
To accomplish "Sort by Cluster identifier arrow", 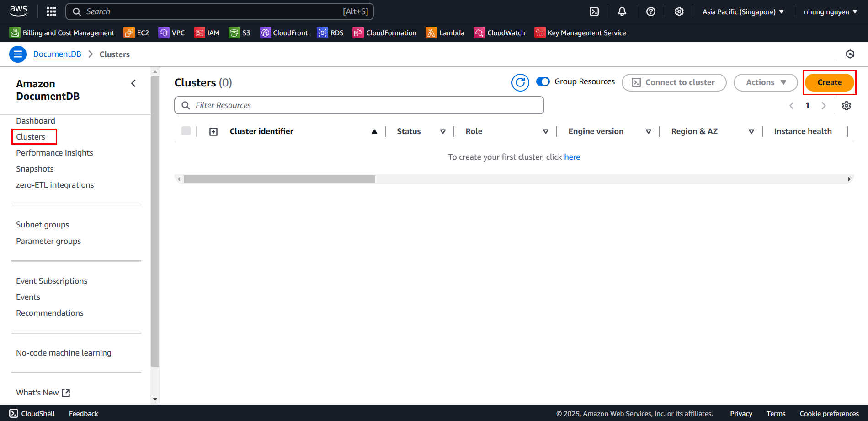I will 374,132.
